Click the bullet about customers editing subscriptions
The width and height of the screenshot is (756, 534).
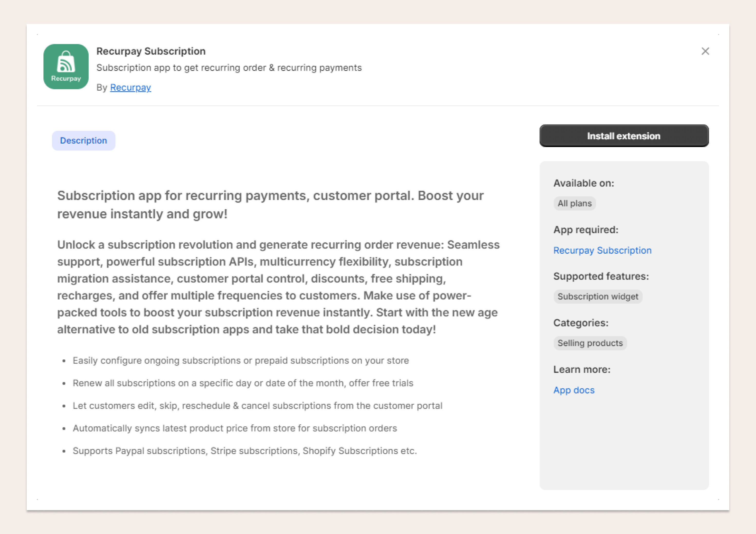(x=258, y=406)
